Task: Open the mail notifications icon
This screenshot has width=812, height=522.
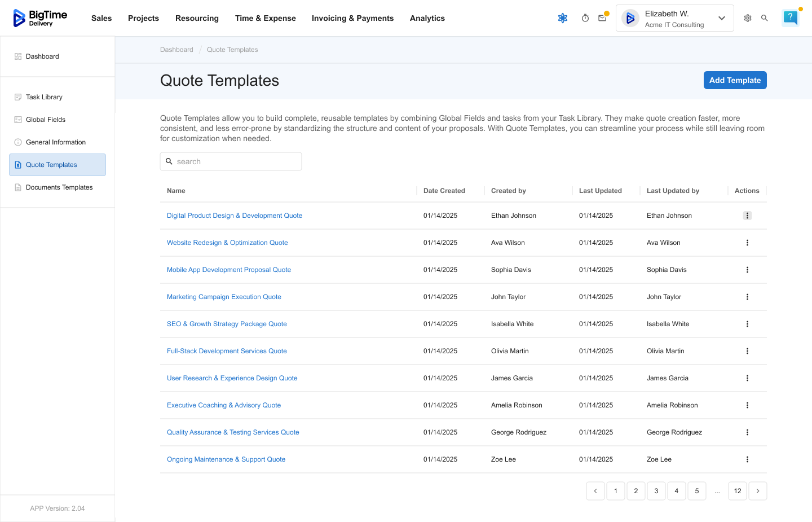Action: (x=602, y=18)
